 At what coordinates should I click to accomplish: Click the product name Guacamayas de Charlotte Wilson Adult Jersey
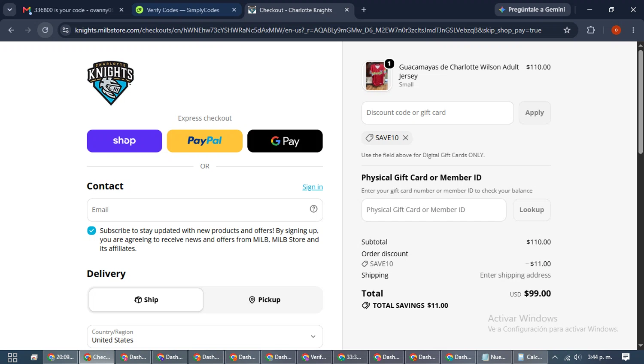(459, 71)
